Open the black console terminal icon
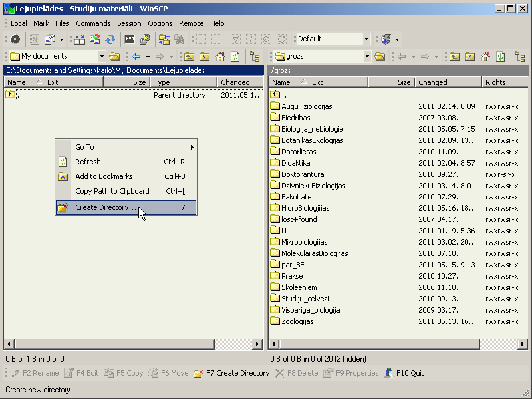Viewport: 532px width, 399px height. pyautogui.click(x=130, y=39)
